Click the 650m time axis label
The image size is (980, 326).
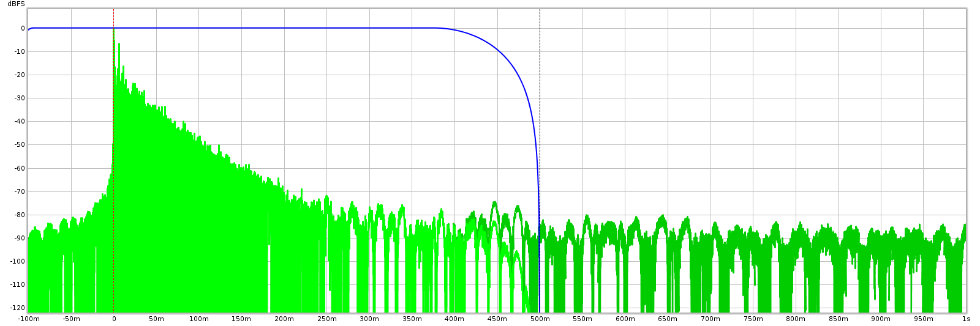tap(667, 319)
